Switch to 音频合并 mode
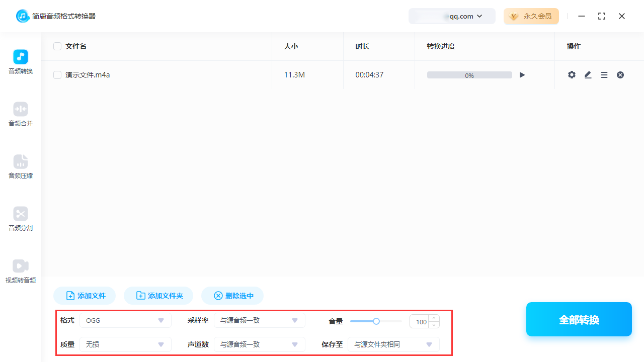 click(x=20, y=114)
